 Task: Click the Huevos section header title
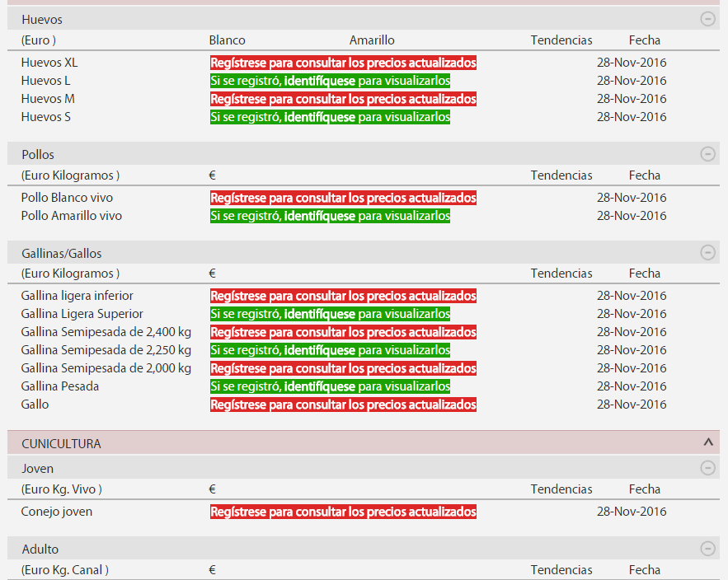click(41, 19)
